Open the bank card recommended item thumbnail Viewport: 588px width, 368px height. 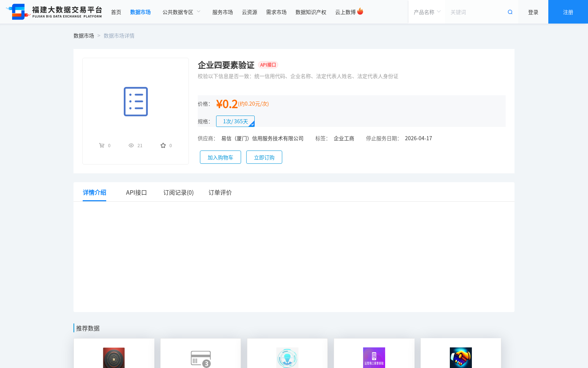[x=201, y=358]
